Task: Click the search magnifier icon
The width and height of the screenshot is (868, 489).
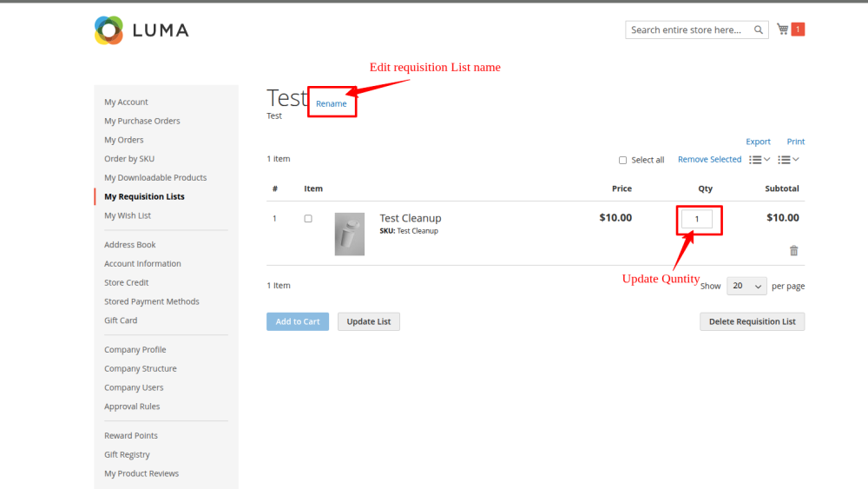Action: point(759,30)
